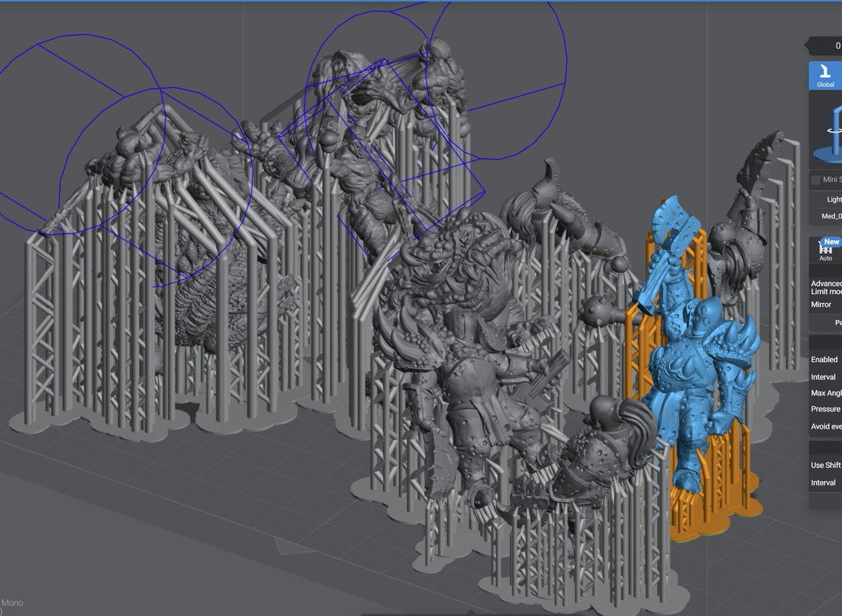Screen dimensions: 842x616
Task: Click the Mirror option label
Action: (821, 304)
